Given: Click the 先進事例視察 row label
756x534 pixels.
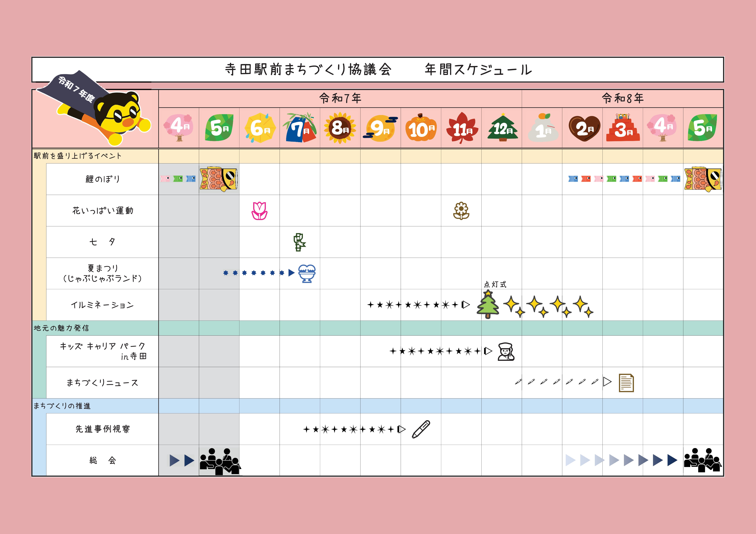Looking at the screenshot, I should (103, 429).
